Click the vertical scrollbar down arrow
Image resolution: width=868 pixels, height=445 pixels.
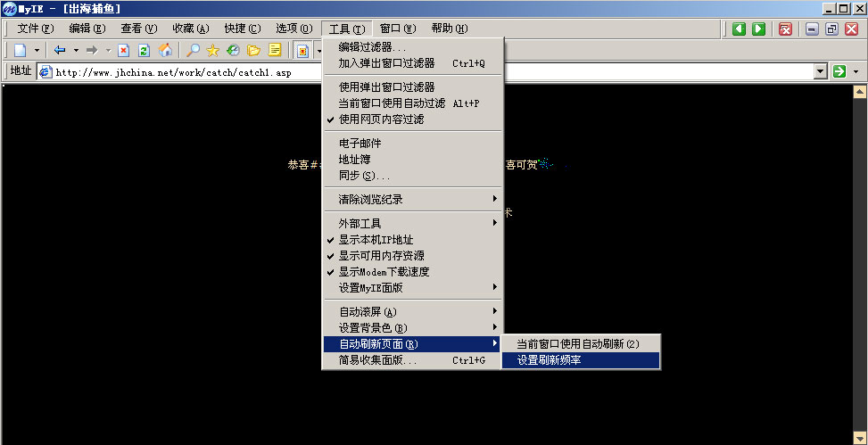(x=860, y=437)
